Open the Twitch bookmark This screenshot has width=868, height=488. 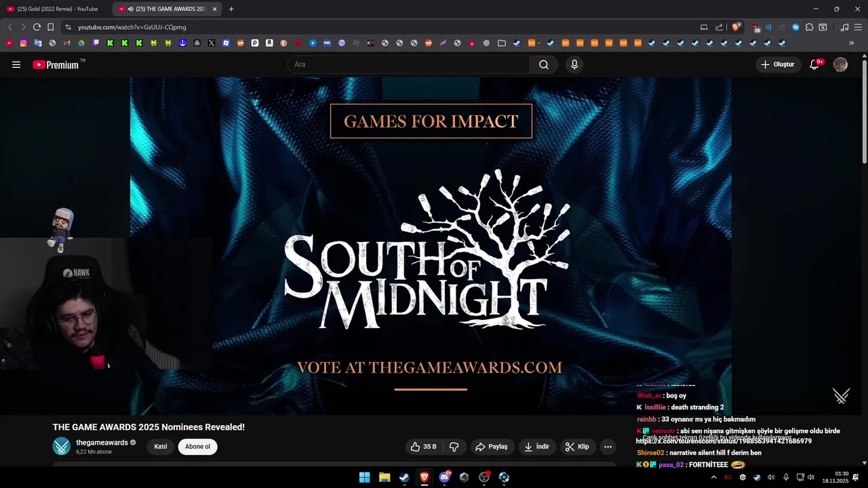click(96, 43)
